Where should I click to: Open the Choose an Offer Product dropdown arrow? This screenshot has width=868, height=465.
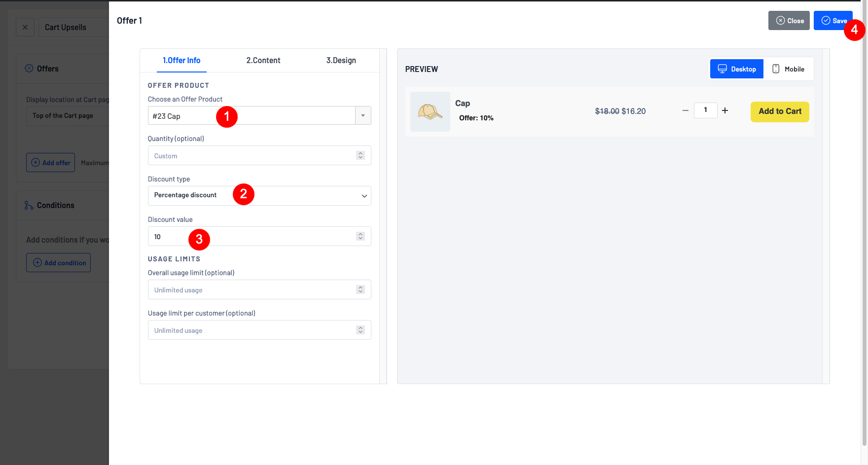click(363, 116)
